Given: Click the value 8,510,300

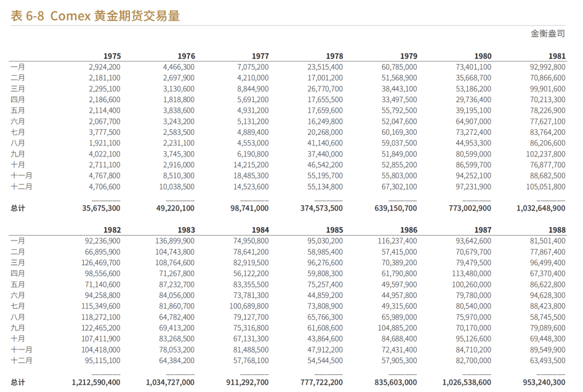Looking at the screenshot, I should point(179,175).
